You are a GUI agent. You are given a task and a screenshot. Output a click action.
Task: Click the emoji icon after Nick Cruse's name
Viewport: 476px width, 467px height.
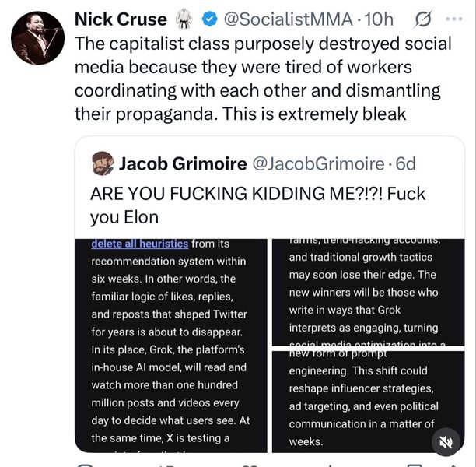point(185,19)
